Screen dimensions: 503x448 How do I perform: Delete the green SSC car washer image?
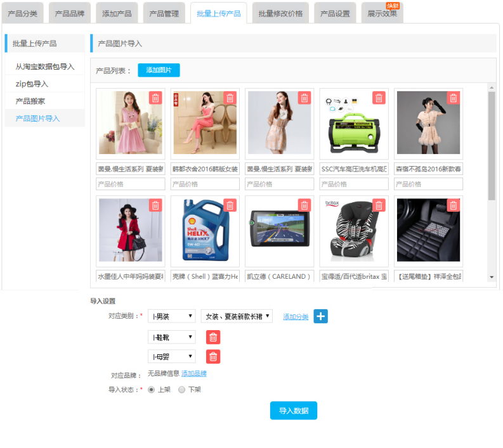(x=379, y=98)
